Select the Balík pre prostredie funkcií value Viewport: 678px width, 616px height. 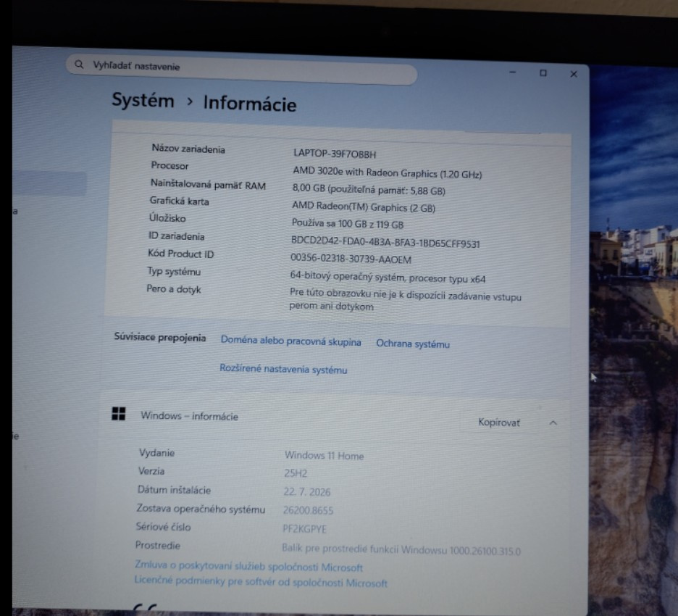click(401, 549)
